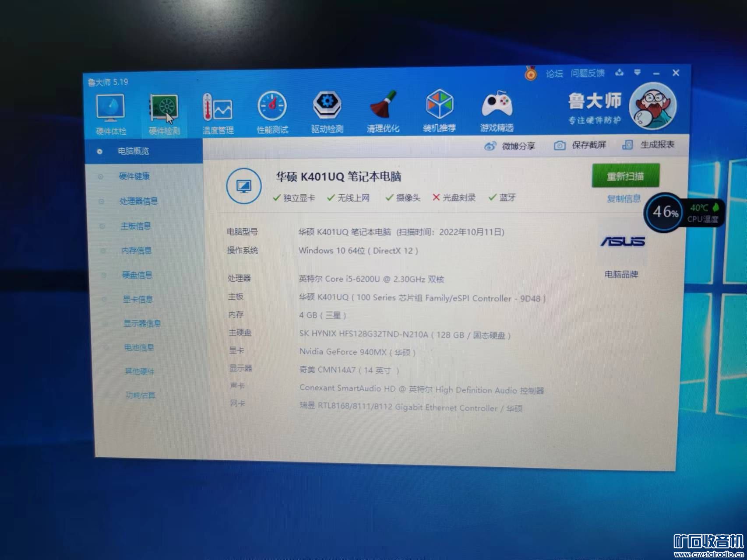The image size is (747, 560).
Task: Click the green 重新扫描 button
Action: (x=625, y=176)
